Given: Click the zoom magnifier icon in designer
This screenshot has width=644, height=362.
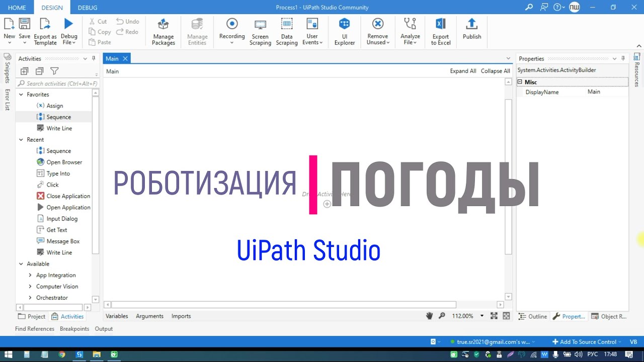Looking at the screenshot, I should (442, 316).
